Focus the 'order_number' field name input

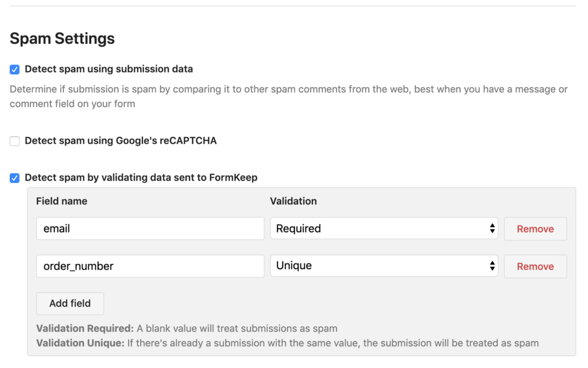click(150, 266)
